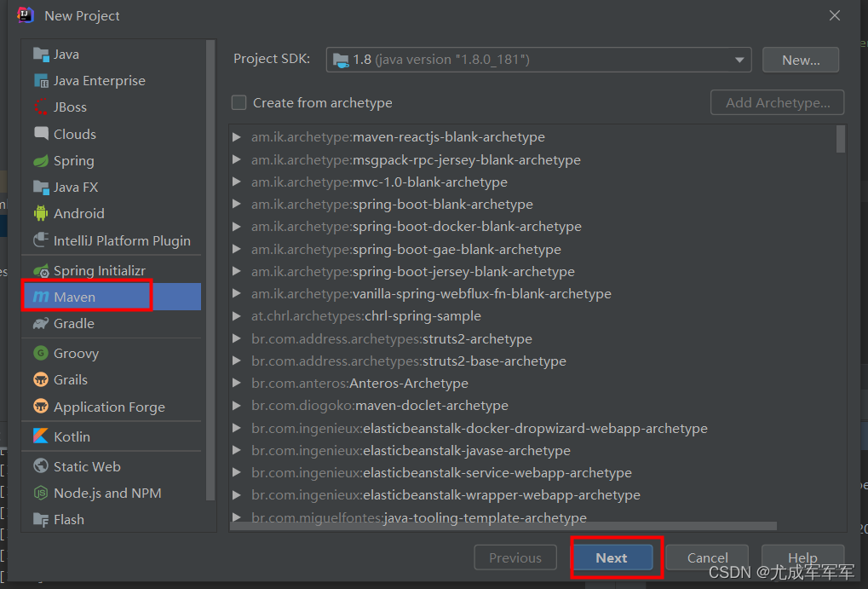Choose Gradle project type label

pos(74,324)
